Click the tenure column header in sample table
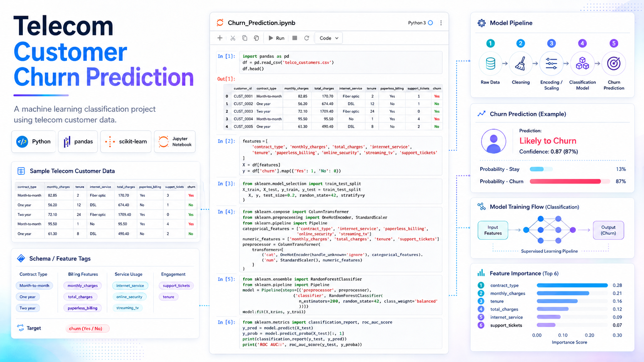Screen dimensions: 644x362 [x=80, y=187]
